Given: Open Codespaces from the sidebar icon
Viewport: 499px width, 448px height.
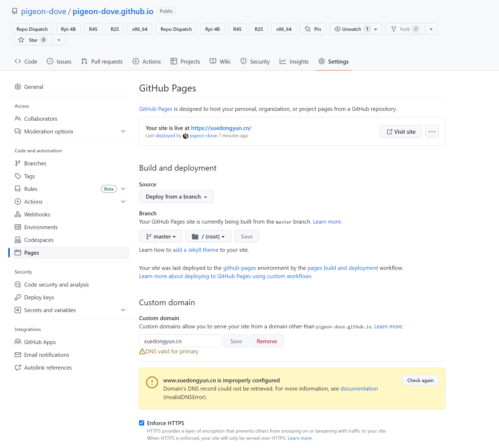Looking at the screenshot, I should coord(18,240).
